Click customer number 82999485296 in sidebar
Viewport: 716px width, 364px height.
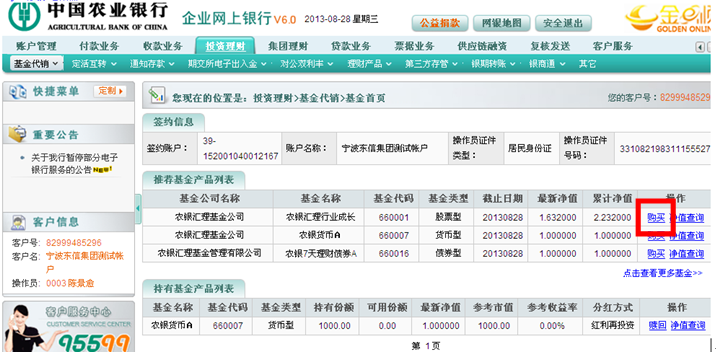74,243
